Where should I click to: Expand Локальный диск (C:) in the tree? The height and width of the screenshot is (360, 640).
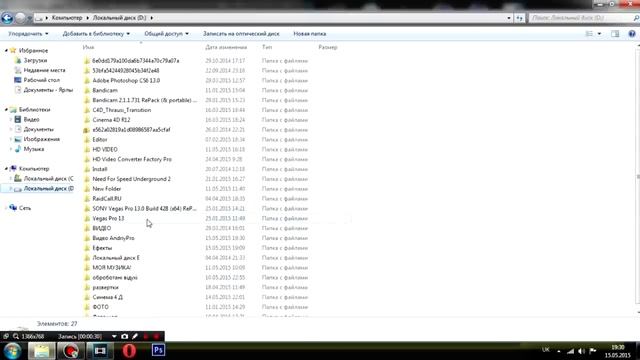click(x=11, y=178)
